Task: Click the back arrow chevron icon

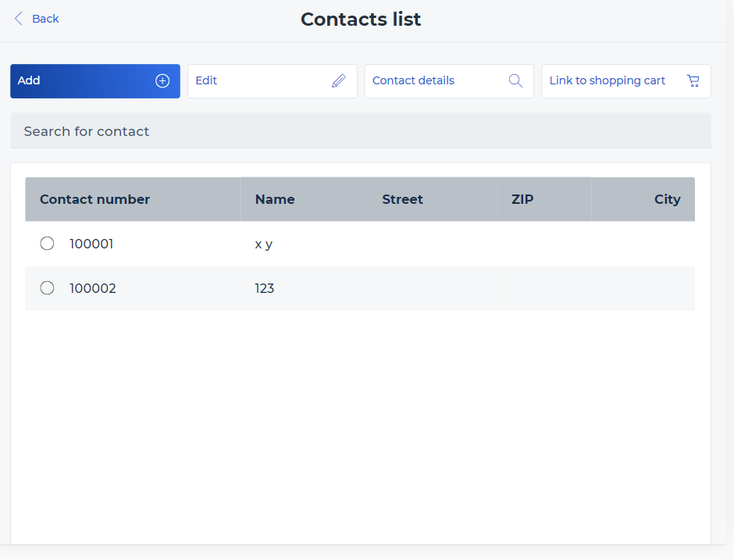Action: 19,19
